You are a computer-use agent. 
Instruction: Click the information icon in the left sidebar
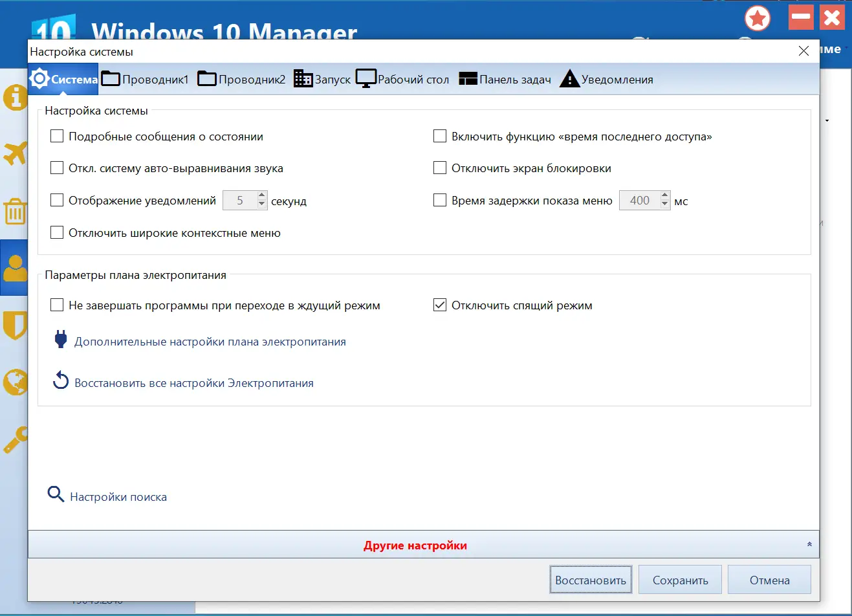14,98
